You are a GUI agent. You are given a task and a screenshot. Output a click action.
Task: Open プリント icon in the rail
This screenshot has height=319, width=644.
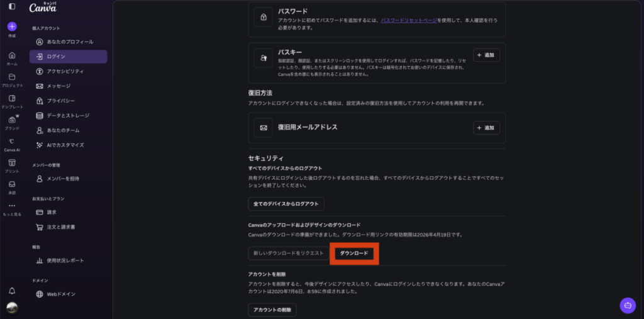click(x=12, y=163)
